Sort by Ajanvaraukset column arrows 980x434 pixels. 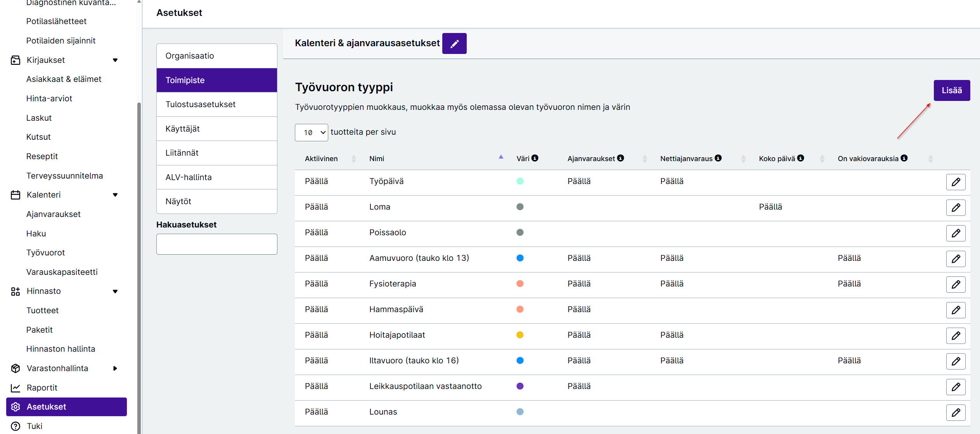tap(645, 159)
